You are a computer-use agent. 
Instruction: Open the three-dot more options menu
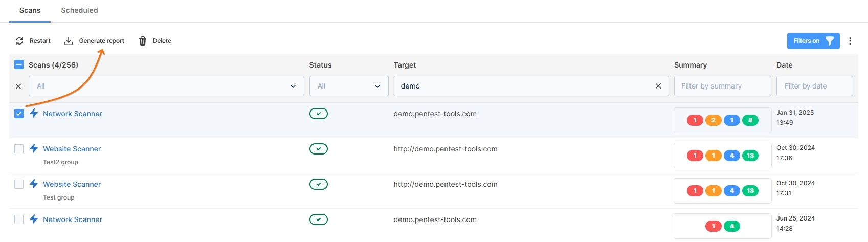tap(850, 41)
